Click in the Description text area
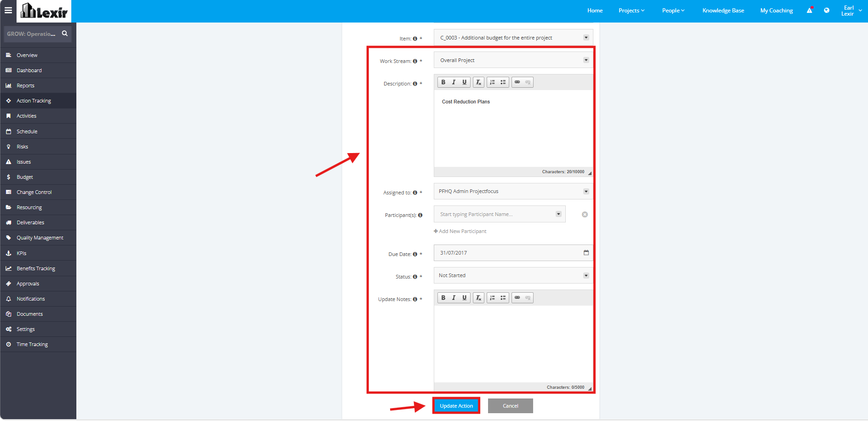 pos(513,129)
